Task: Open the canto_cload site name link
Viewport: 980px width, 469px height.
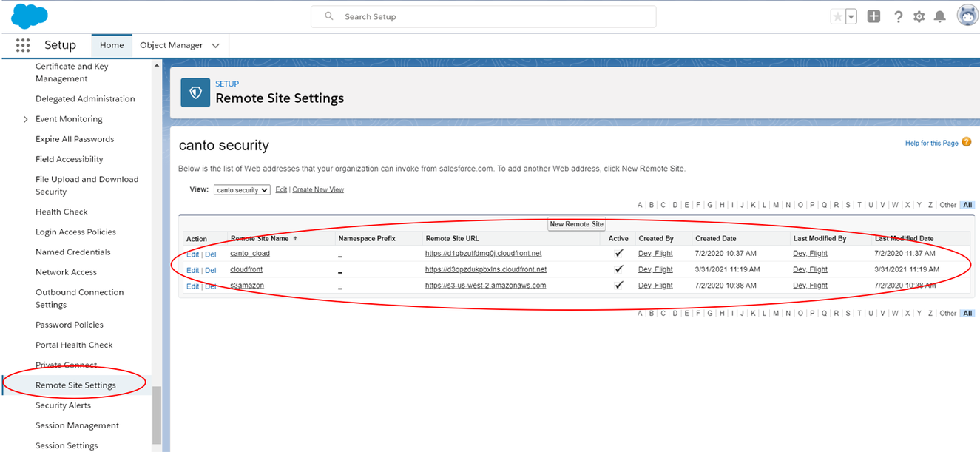Action: tap(250, 254)
